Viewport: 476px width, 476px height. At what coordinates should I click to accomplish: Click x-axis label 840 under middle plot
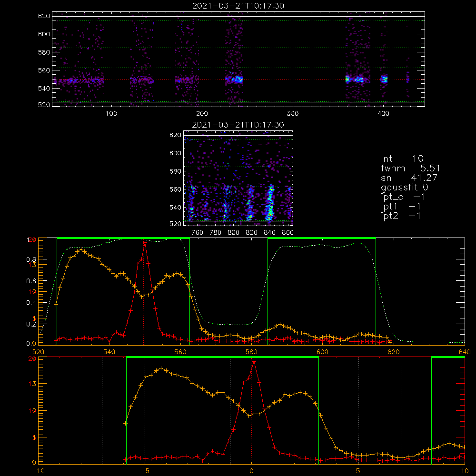tap(269, 233)
